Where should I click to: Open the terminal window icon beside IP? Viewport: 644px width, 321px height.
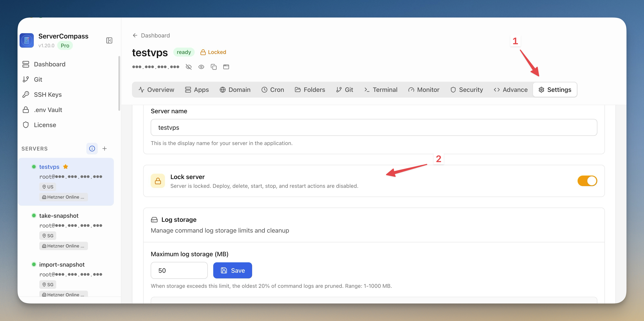[x=226, y=67]
